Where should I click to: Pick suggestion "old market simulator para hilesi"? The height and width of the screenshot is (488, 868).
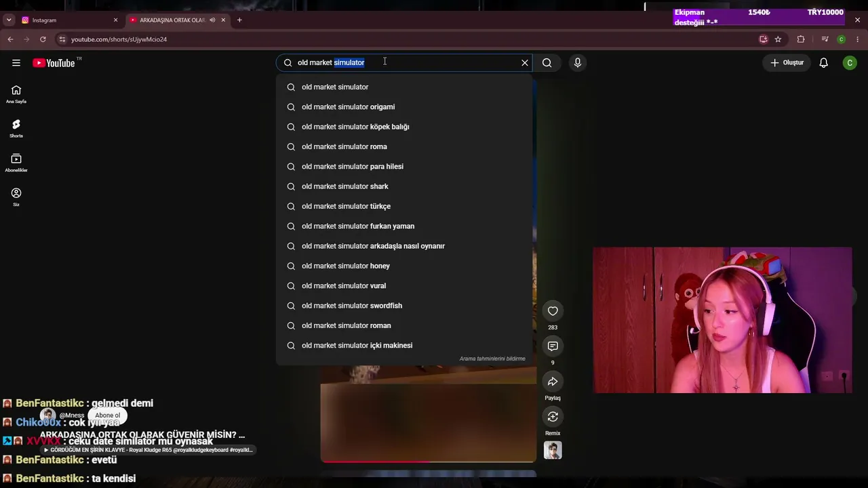(404, 167)
